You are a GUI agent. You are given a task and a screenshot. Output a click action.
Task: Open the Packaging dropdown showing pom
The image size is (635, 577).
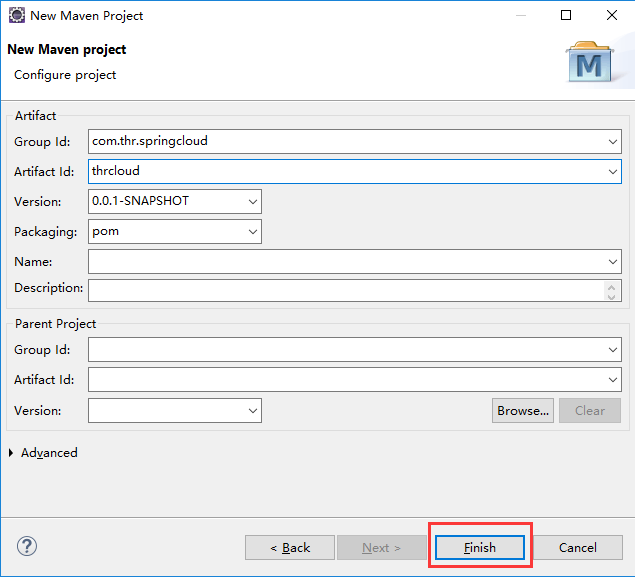pyautogui.click(x=253, y=232)
